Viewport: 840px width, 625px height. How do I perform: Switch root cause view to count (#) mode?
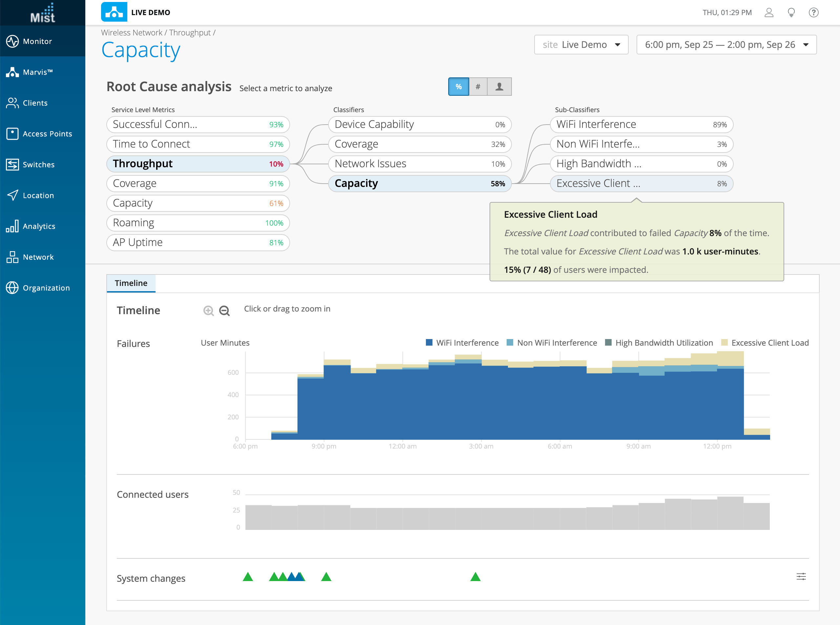(478, 87)
